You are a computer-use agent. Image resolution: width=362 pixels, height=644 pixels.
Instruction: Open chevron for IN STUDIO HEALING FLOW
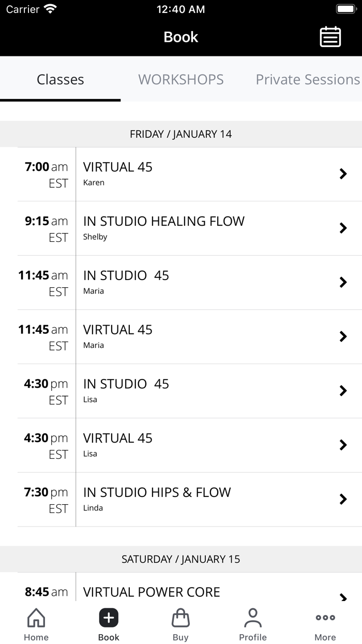[x=181, y=228]
